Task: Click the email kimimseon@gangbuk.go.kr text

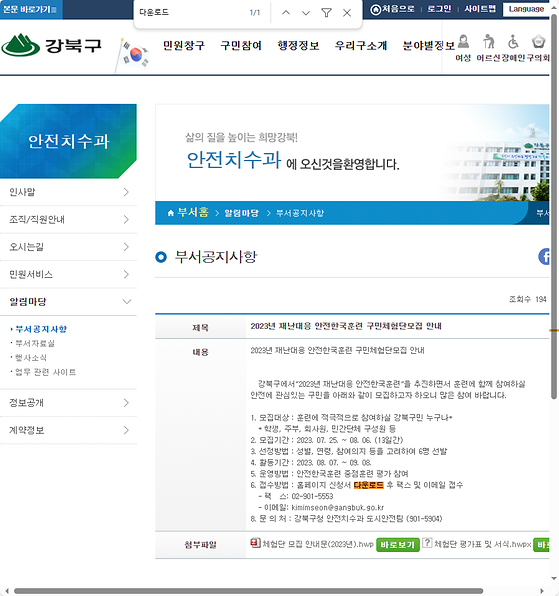Action: tap(337, 507)
